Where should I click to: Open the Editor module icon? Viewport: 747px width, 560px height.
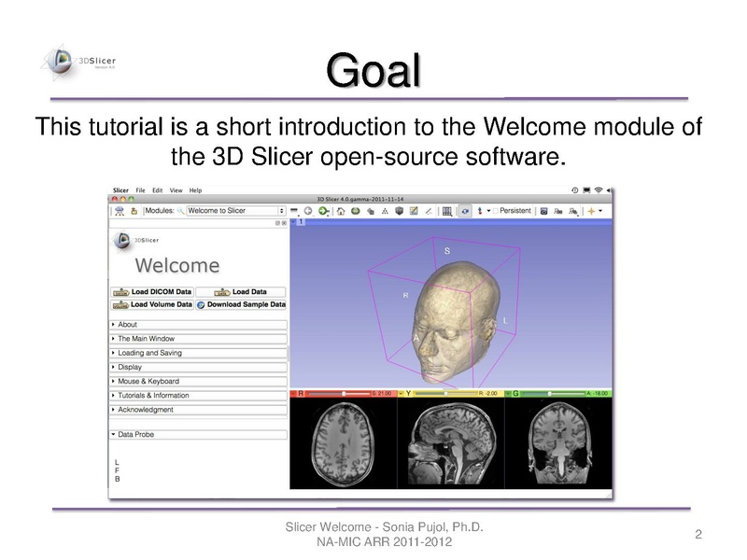point(414,211)
